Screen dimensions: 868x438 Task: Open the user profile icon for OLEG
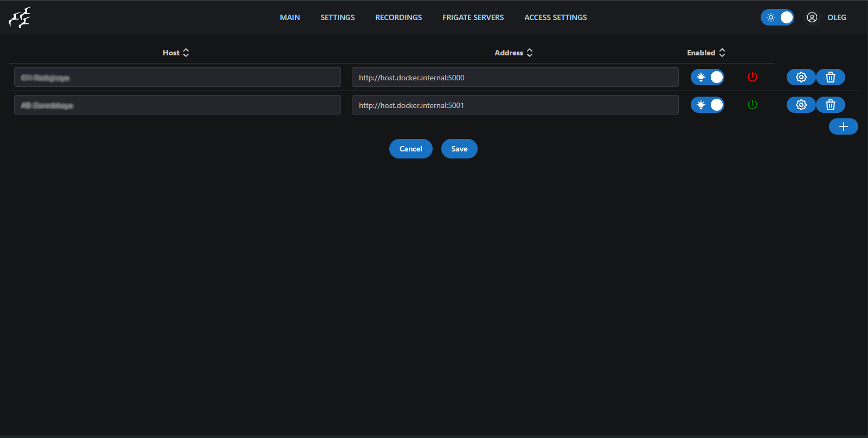click(812, 17)
